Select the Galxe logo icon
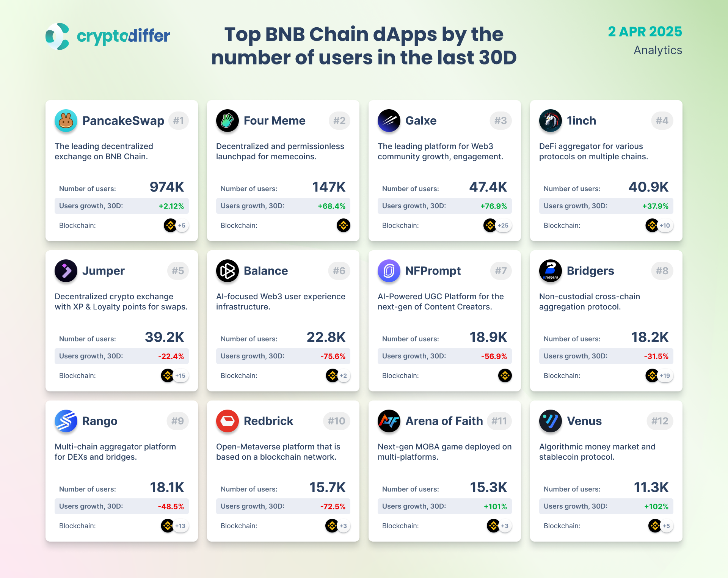 (389, 121)
